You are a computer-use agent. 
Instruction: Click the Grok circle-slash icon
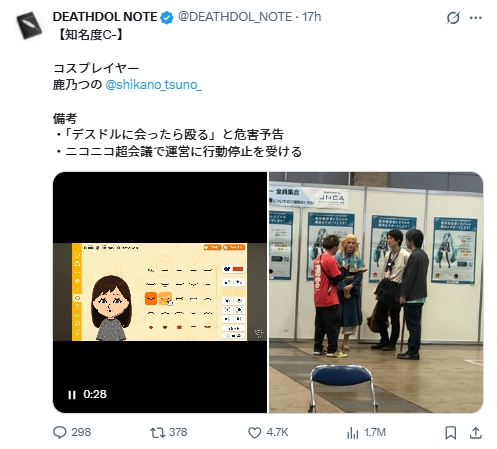tap(453, 18)
